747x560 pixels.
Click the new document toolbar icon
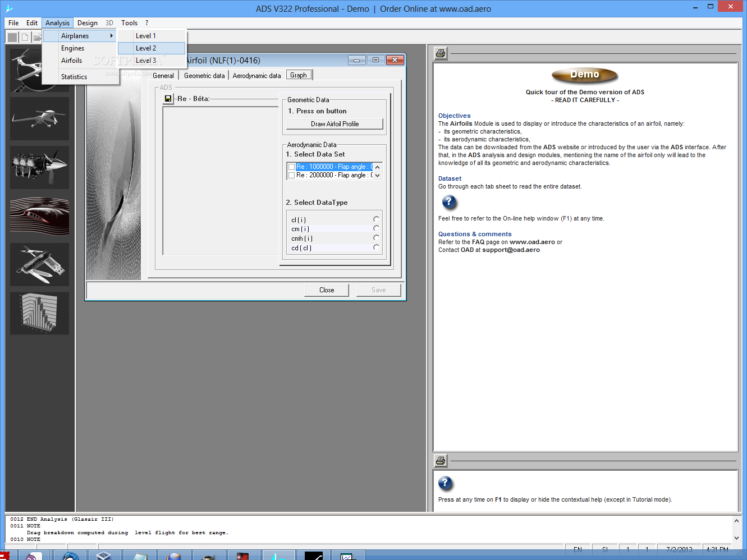point(25,38)
